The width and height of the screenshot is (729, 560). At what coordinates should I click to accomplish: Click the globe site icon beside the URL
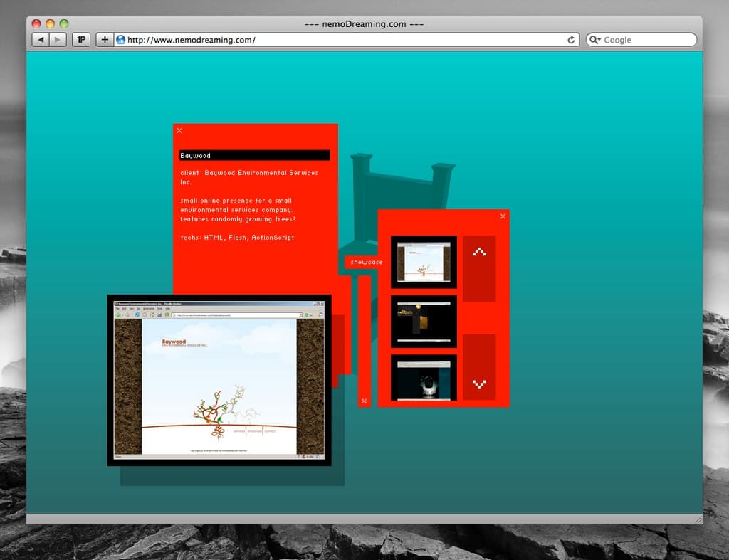point(120,40)
